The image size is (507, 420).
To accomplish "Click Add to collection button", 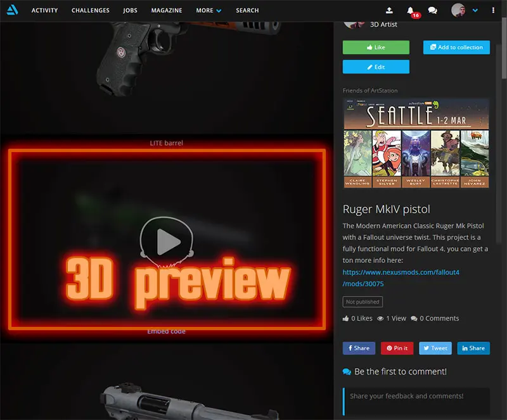I will 456,48.
